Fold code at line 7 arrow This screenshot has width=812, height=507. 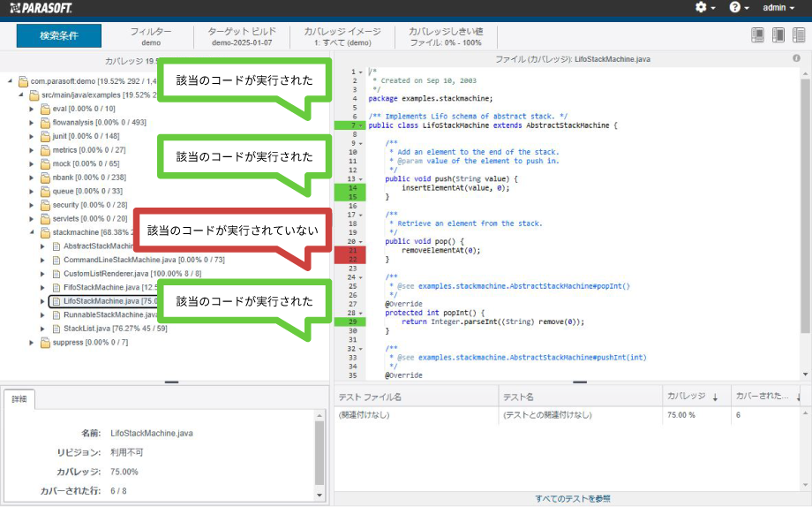coord(360,125)
